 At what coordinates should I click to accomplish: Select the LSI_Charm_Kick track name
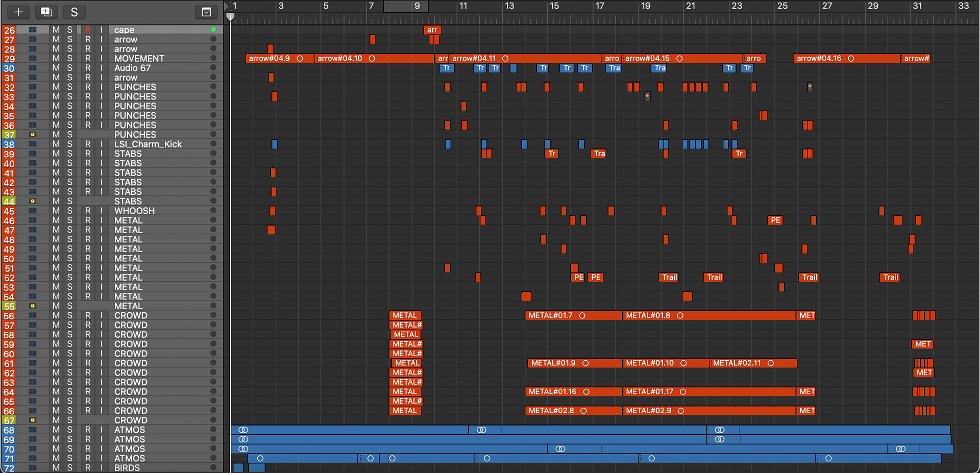pyautogui.click(x=148, y=144)
